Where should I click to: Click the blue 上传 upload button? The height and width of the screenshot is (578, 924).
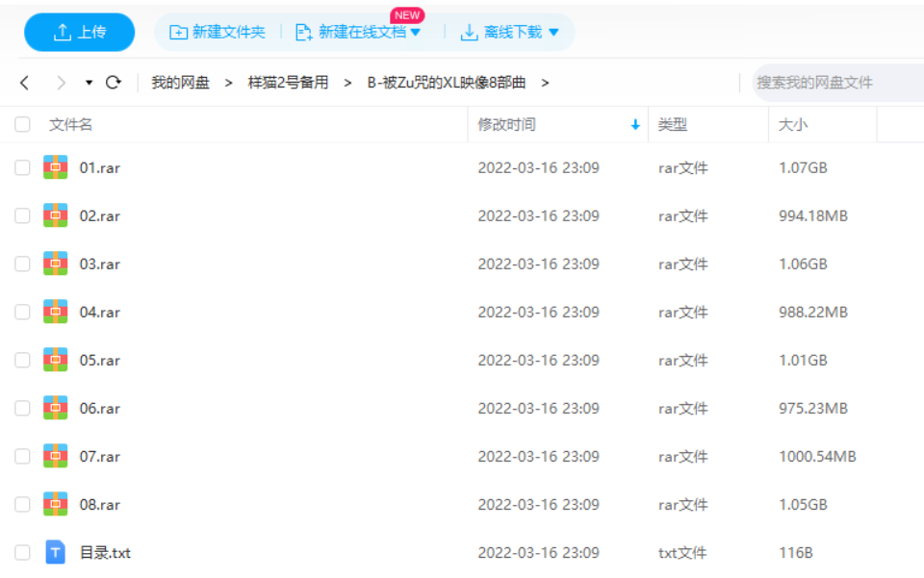(80, 32)
